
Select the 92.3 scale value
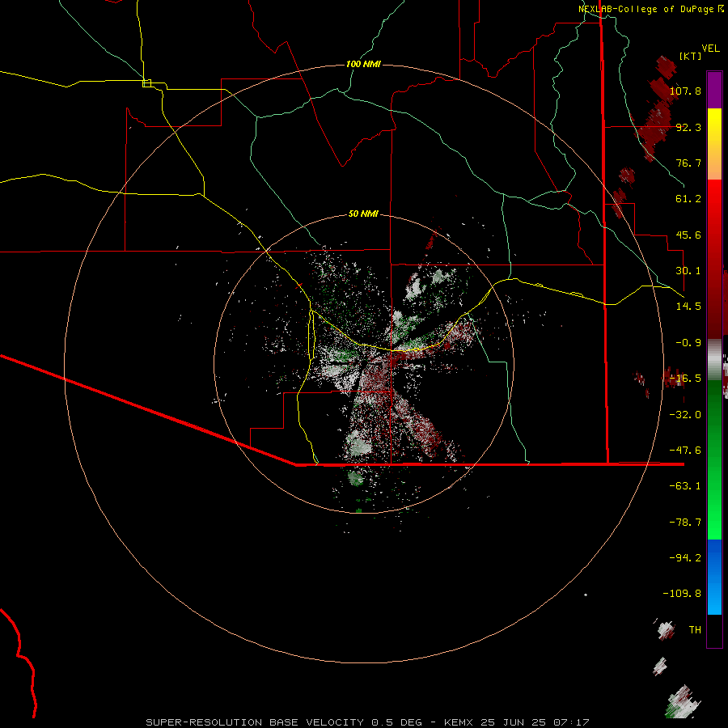coord(688,127)
